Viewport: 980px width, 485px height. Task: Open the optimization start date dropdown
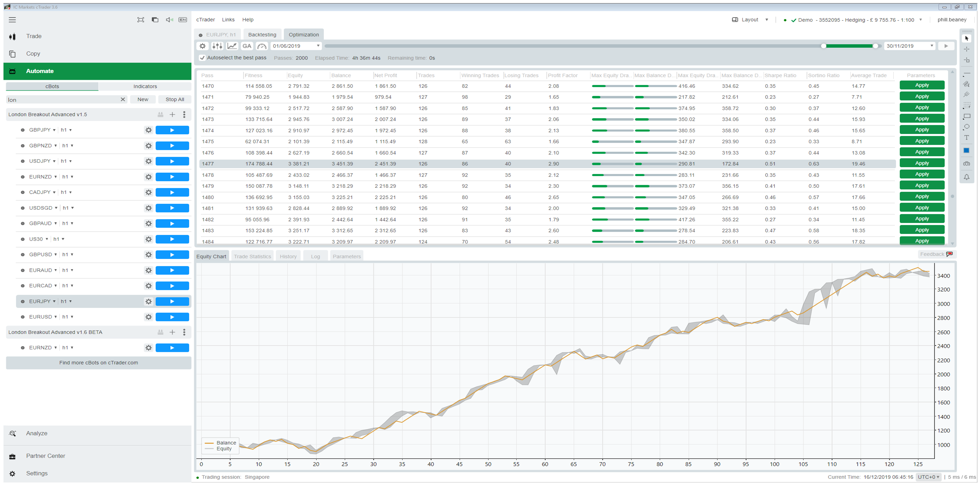pyautogui.click(x=318, y=46)
